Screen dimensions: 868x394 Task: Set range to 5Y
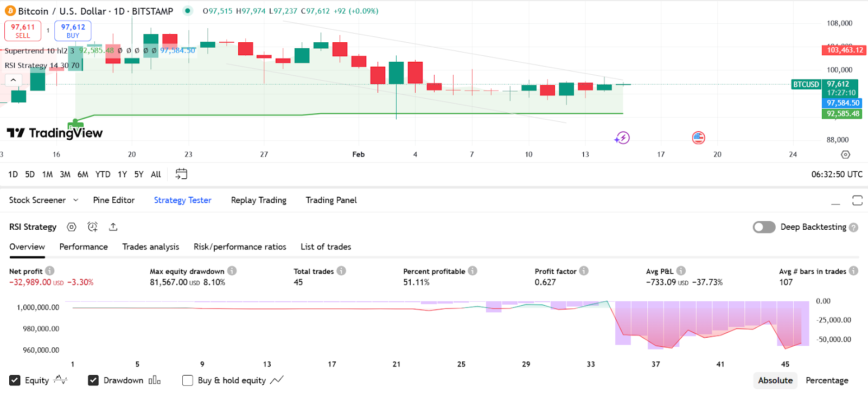coord(139,174)
